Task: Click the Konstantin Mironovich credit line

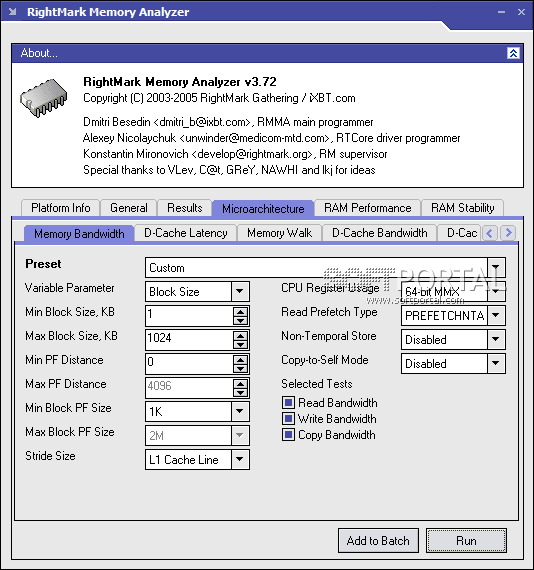Action: click(x=235, y=154)
